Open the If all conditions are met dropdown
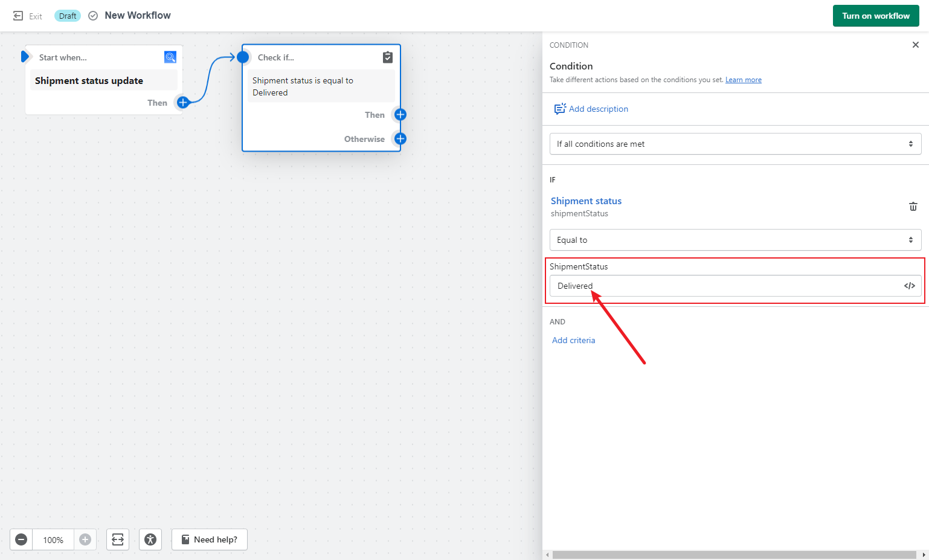 coord(735,144)
